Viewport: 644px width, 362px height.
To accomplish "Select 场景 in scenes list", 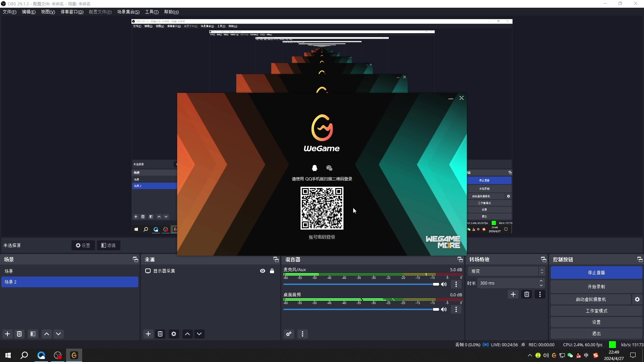I will 70,271.
